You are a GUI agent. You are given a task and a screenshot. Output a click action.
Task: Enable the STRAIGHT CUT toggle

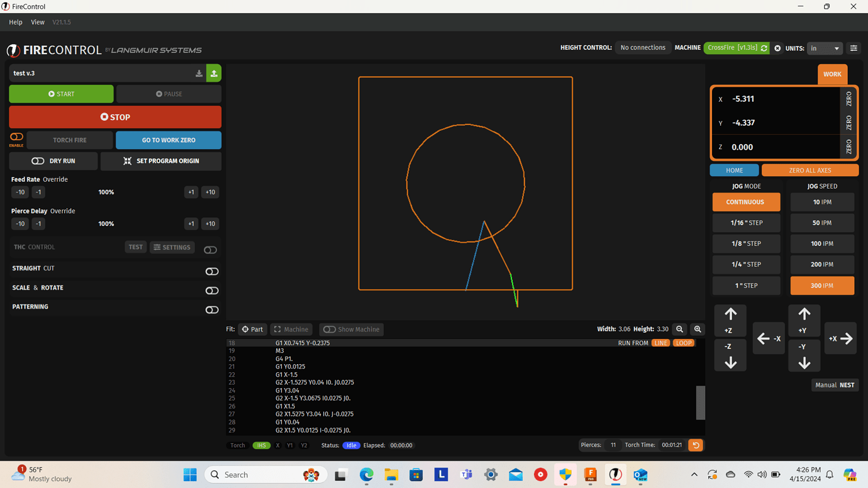click(x=212, y=271)
